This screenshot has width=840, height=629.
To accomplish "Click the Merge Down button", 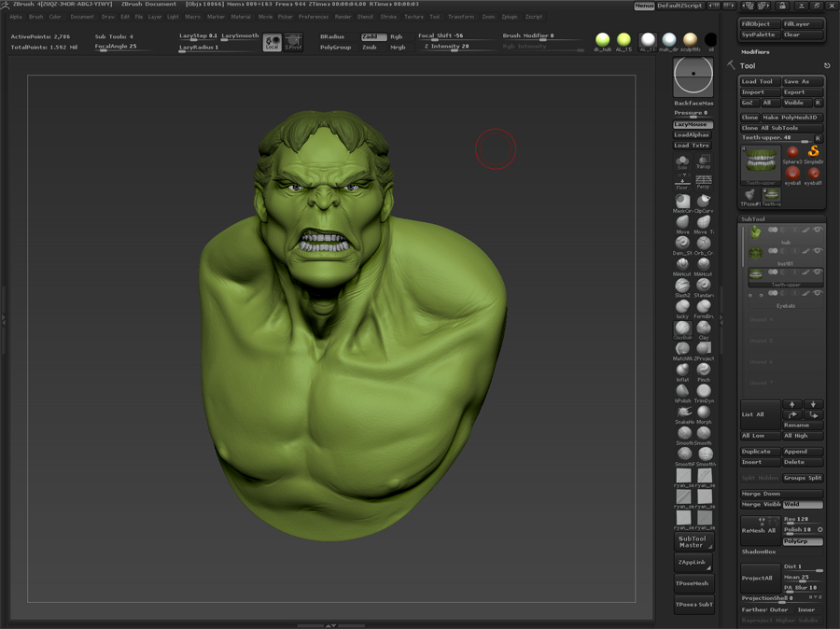I will [x=781, y=494].
